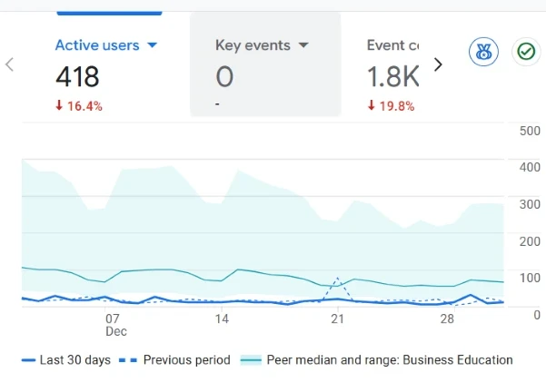Toggle Peer median and range: Business Education label

tap(390, 360)
